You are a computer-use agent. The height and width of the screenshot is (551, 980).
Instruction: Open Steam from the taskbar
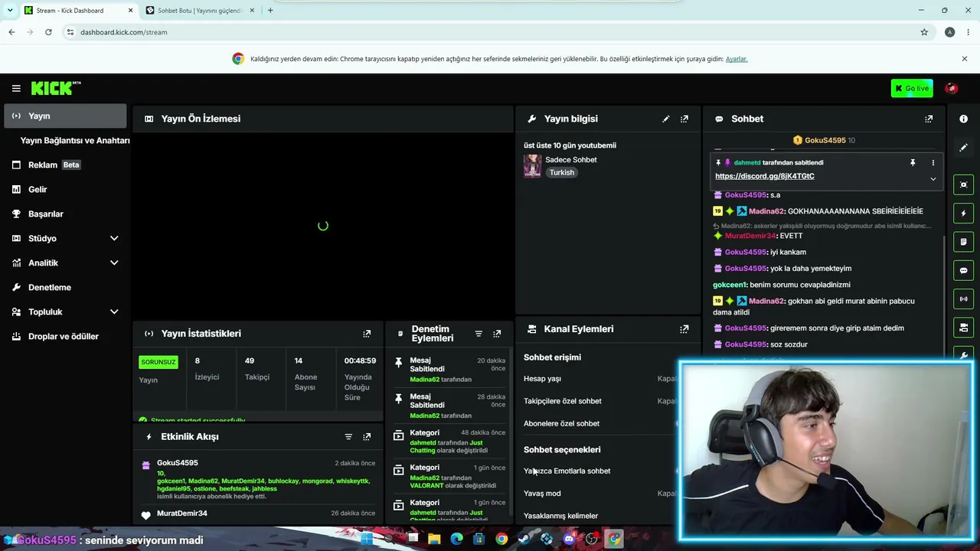click(524, 540)
